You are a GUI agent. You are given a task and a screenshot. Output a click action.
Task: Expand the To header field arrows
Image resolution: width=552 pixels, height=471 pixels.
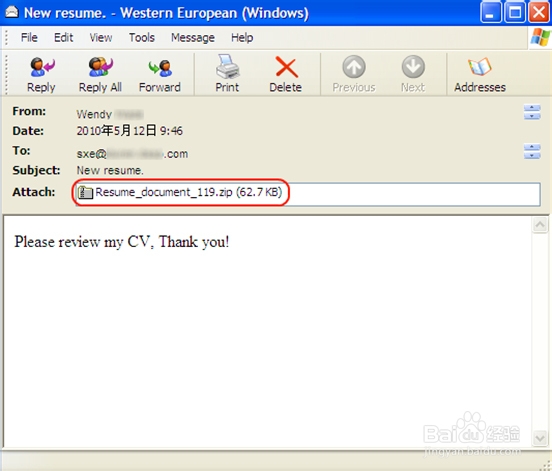coord(532,151)
